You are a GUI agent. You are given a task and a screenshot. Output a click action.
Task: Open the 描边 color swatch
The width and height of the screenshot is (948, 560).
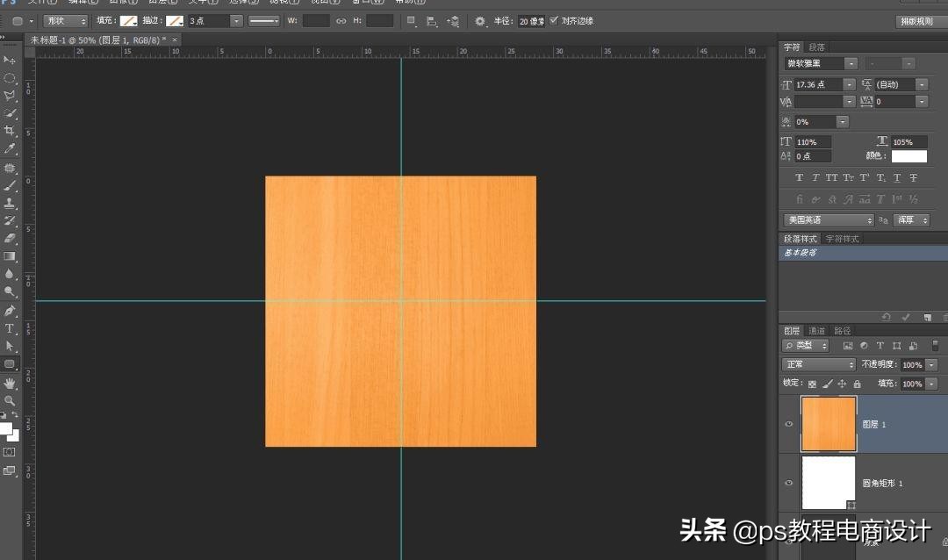point(173,20)
